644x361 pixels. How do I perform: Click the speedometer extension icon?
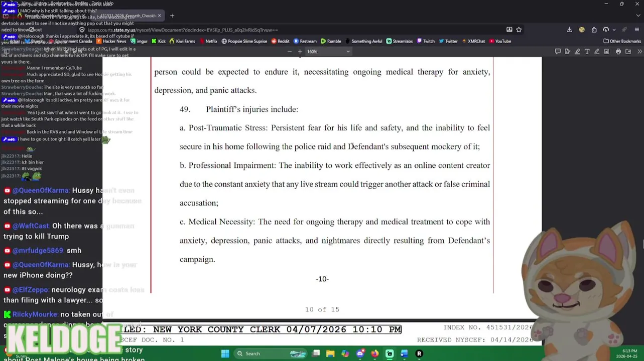pos(606,30)
